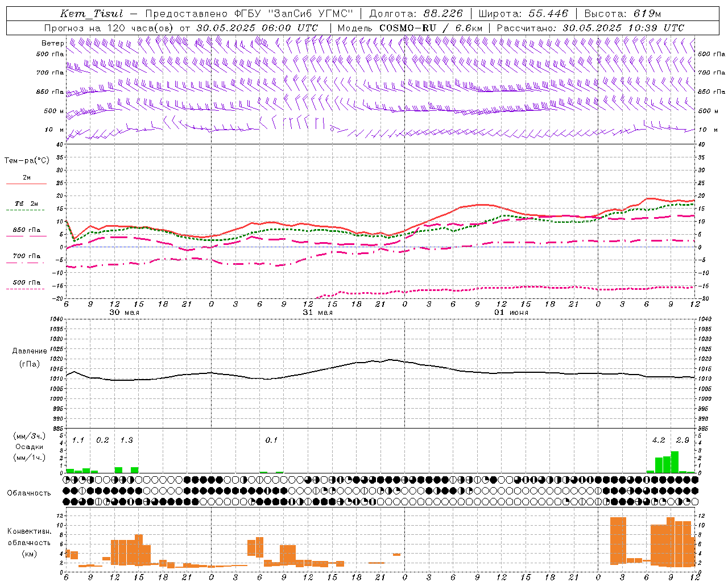Select the Тем-ра(°C) axis title
The height and width of the screenshot is (582, 728).
(27, 161)
